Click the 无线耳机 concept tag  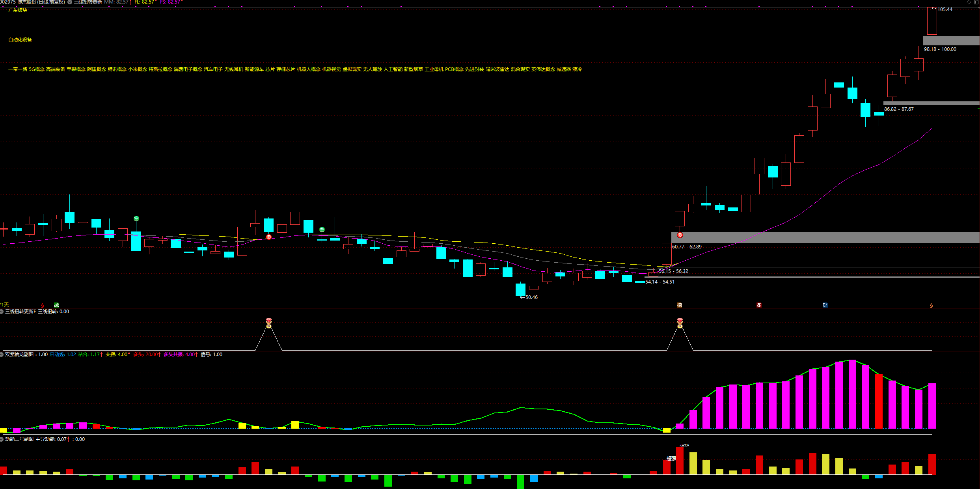point(234,69)
